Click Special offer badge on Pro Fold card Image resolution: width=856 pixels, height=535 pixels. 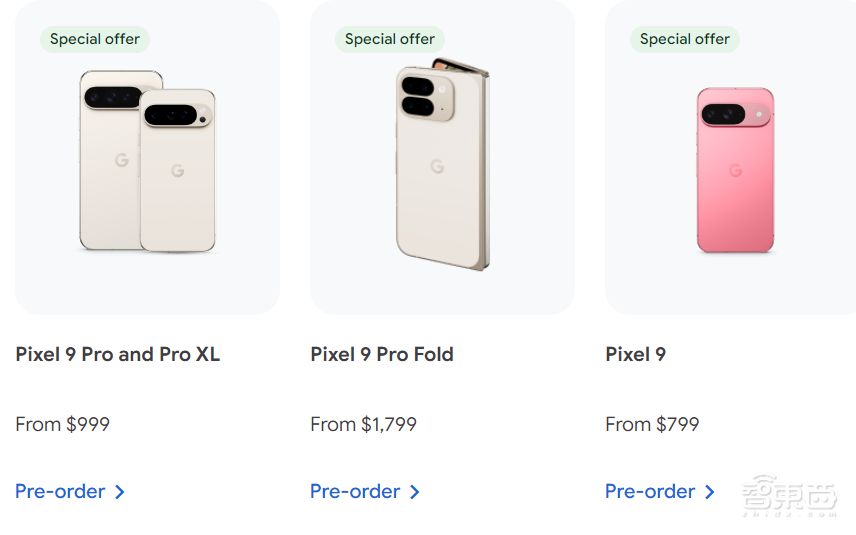[x=390, y=39]
